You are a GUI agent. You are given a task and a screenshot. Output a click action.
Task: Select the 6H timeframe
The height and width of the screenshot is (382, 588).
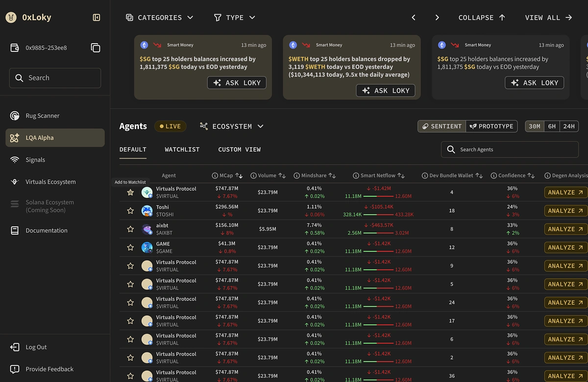coord(552,126)
